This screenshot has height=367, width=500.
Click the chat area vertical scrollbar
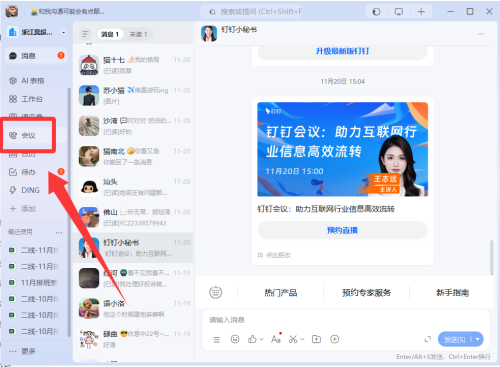click(492, 257)
